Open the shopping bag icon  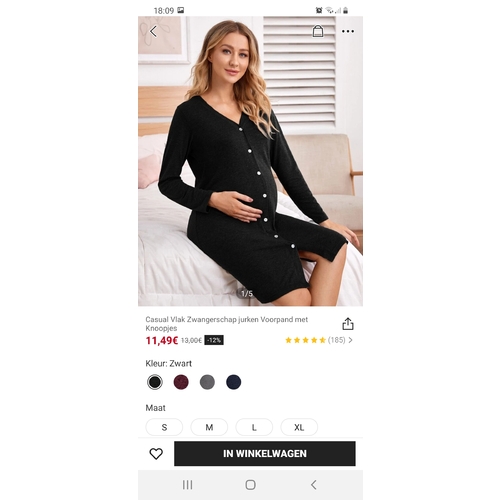(x=318, y=31)
